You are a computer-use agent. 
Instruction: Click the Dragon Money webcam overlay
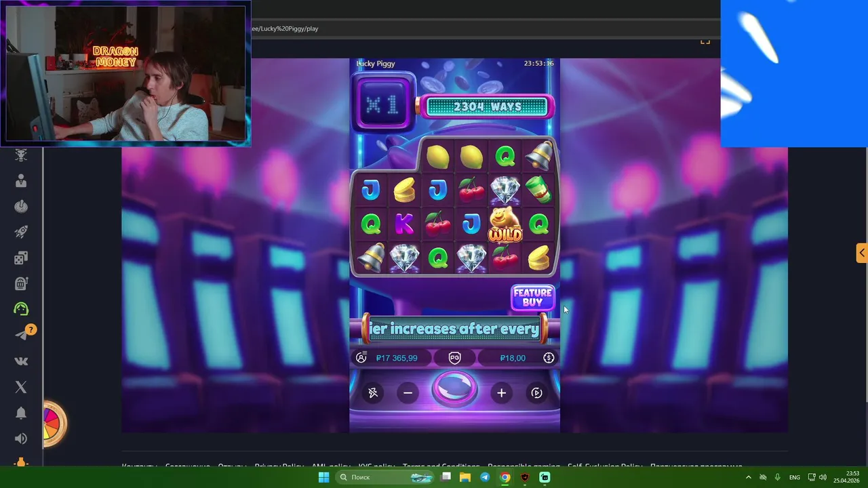coord(125,73)
